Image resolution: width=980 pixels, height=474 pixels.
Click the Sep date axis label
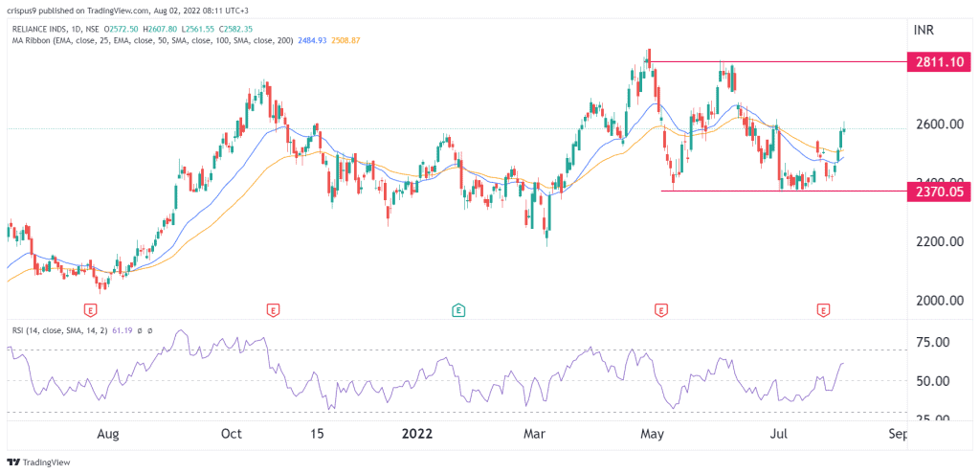898,434
